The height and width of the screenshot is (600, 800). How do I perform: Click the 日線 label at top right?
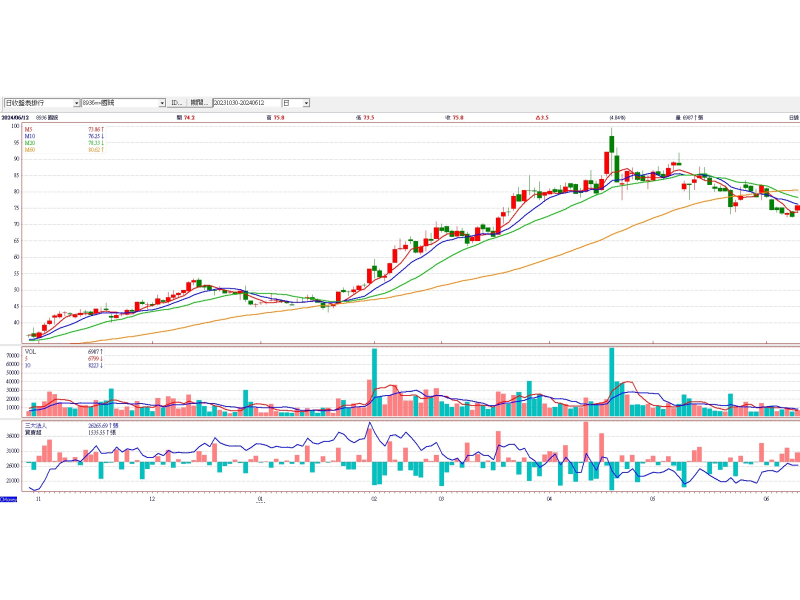[792, 118]
